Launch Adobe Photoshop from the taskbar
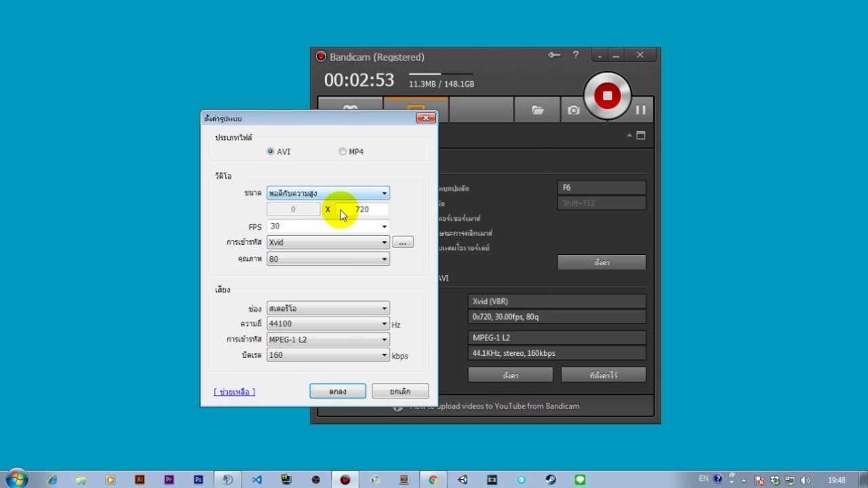 point(198,480)
